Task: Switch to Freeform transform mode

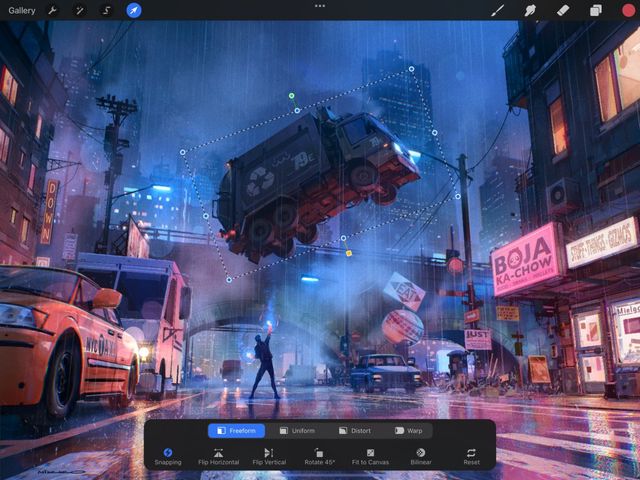Action: tap(236, 431)
